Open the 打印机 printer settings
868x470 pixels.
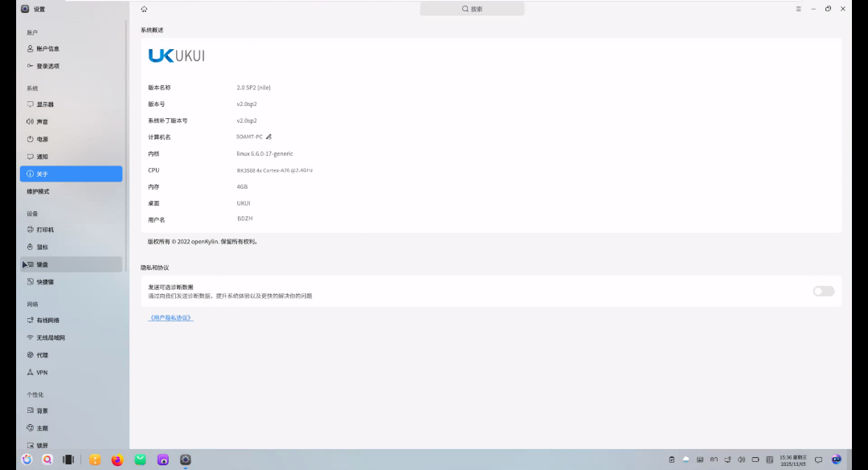coord(45,230)
